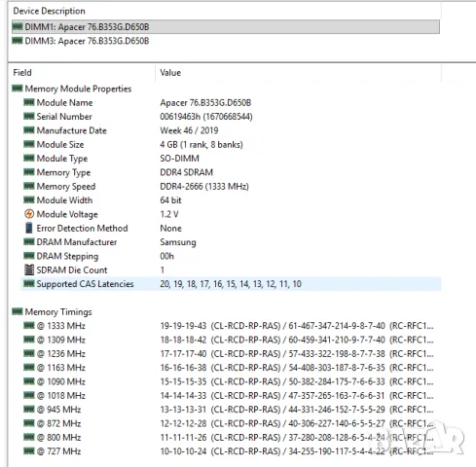
Task: Select the Supported CAS Latencies field
Action: (x=231, y=284)
